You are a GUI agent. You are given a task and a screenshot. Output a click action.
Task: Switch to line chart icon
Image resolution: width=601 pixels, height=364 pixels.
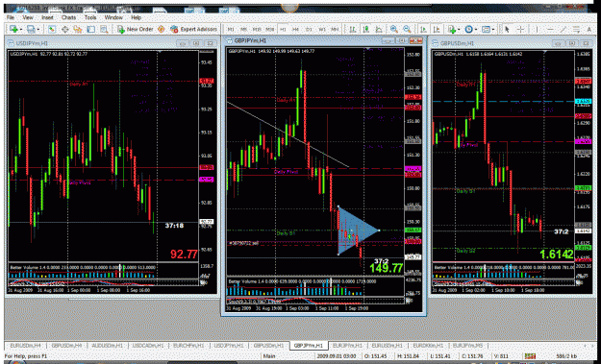tap(379, 29)
